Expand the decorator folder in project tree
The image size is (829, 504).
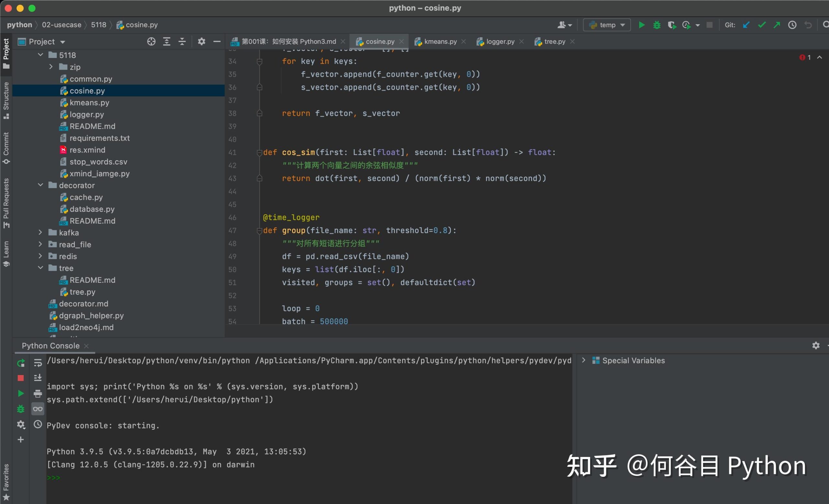coord(40,185)
